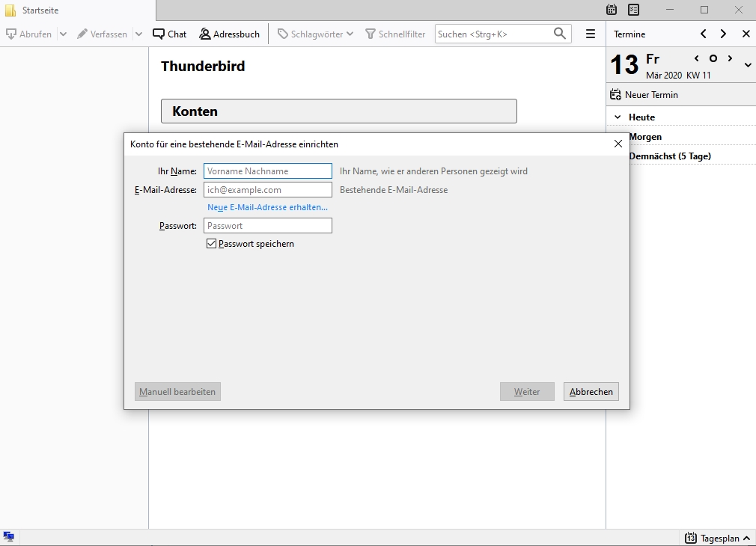Open the dropdown arrow next to Abrufen
Image resolution: width=756 pixels, height=546 pixels.
[63, 34]
